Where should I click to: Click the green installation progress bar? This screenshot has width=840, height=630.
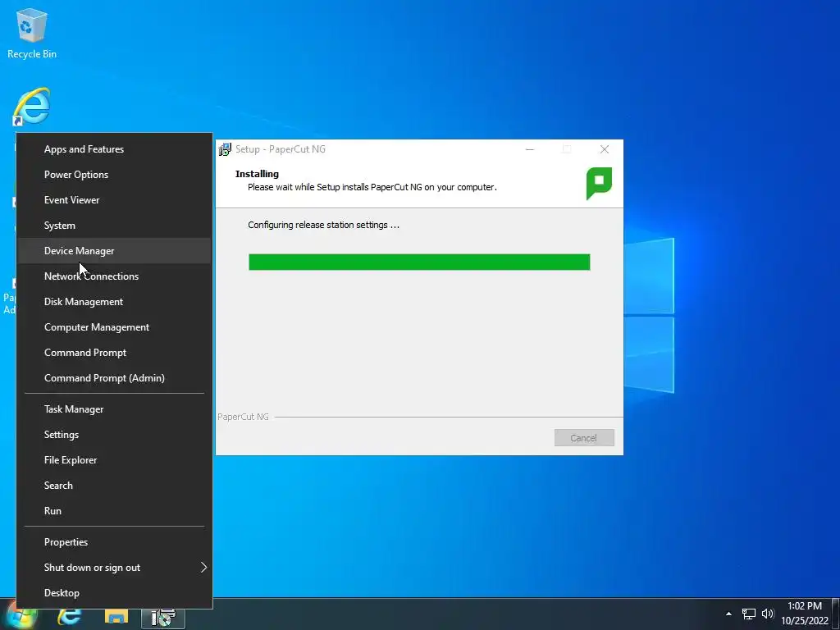click(419, 262)
